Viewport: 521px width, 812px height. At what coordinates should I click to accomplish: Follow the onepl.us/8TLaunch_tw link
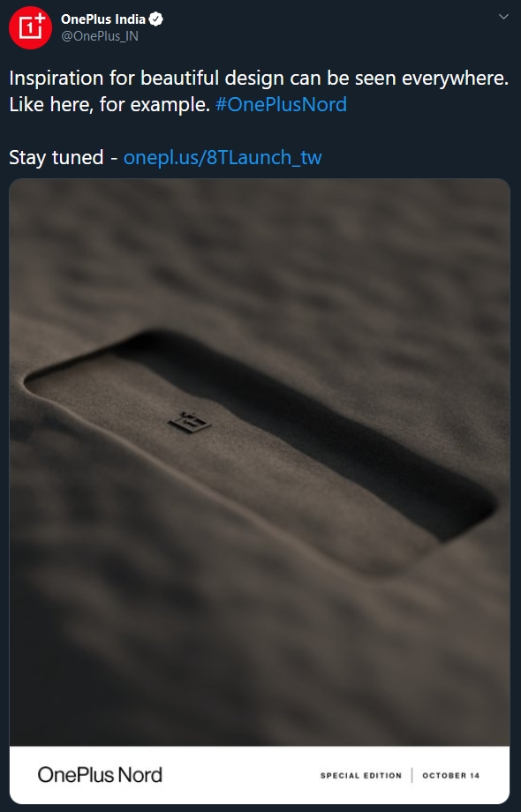point(223,157)
